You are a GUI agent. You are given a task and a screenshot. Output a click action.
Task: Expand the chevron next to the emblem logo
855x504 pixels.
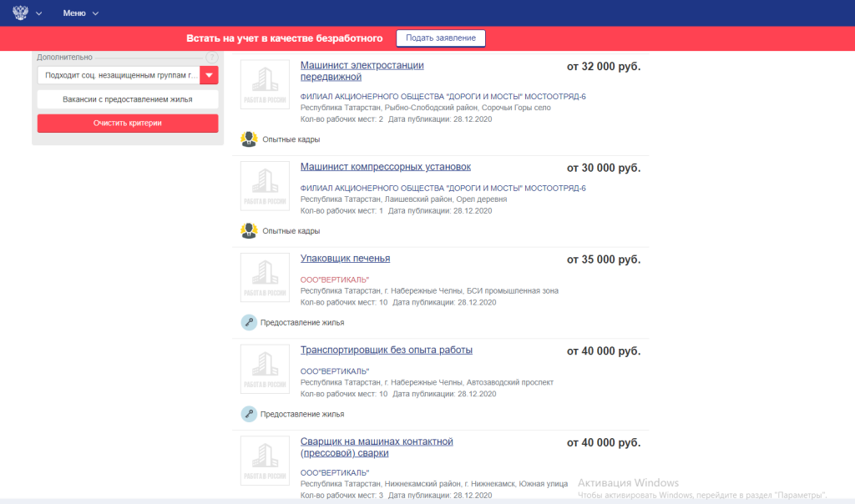point(38,14)
